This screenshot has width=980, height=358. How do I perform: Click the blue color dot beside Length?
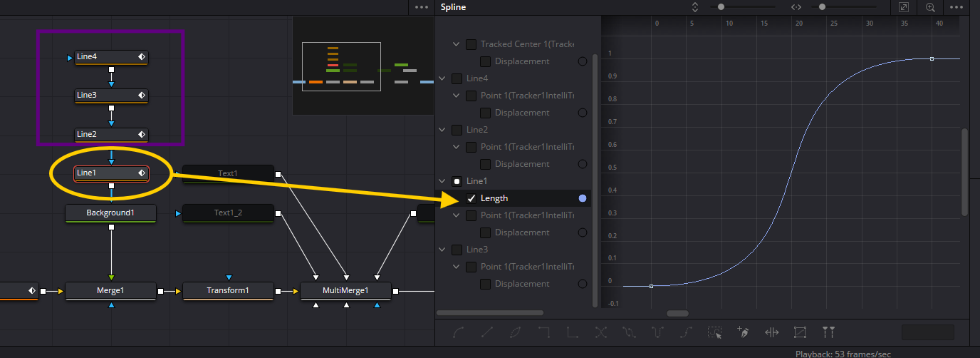click(583, 198)
